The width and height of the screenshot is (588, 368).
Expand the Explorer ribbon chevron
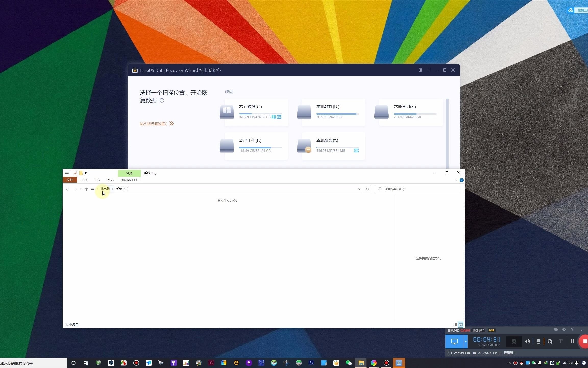(456, 180)
